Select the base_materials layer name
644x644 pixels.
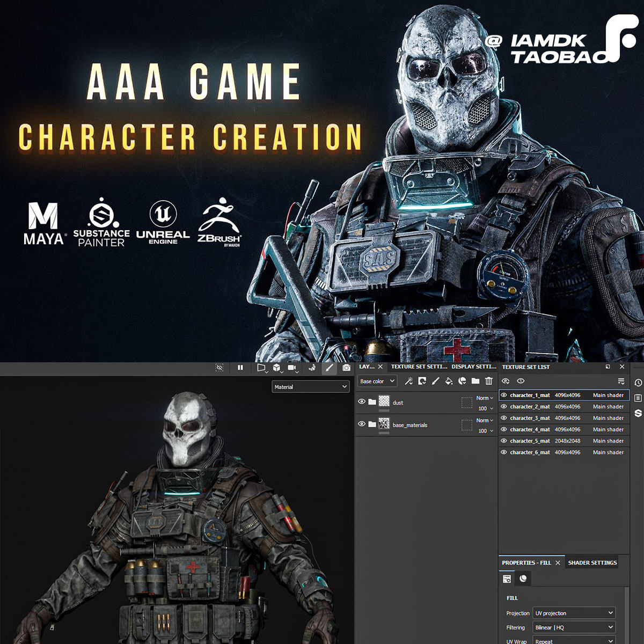click(410, 425)
